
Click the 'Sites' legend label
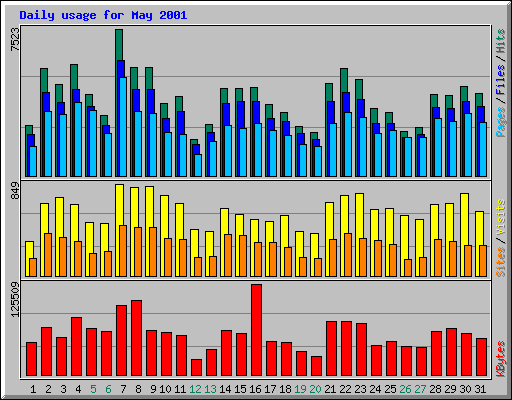500,262
